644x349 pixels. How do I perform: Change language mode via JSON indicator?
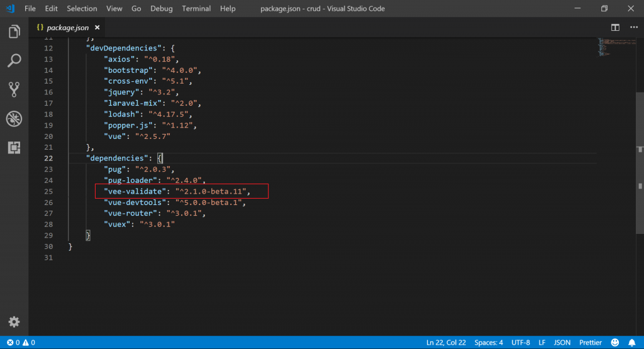(x=562, y=343)
